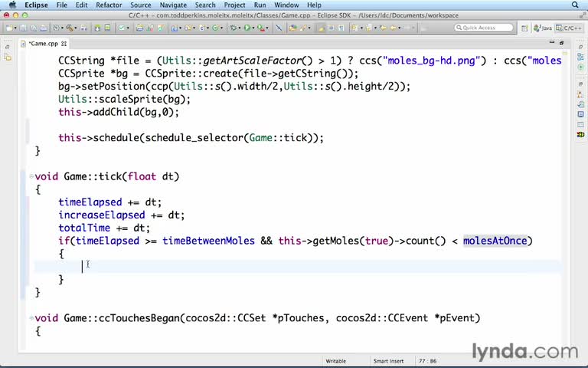Click the External Tools run icon
Image resolution: width=588 pixels, height=368 pixels.
click(x=260, y=28)
